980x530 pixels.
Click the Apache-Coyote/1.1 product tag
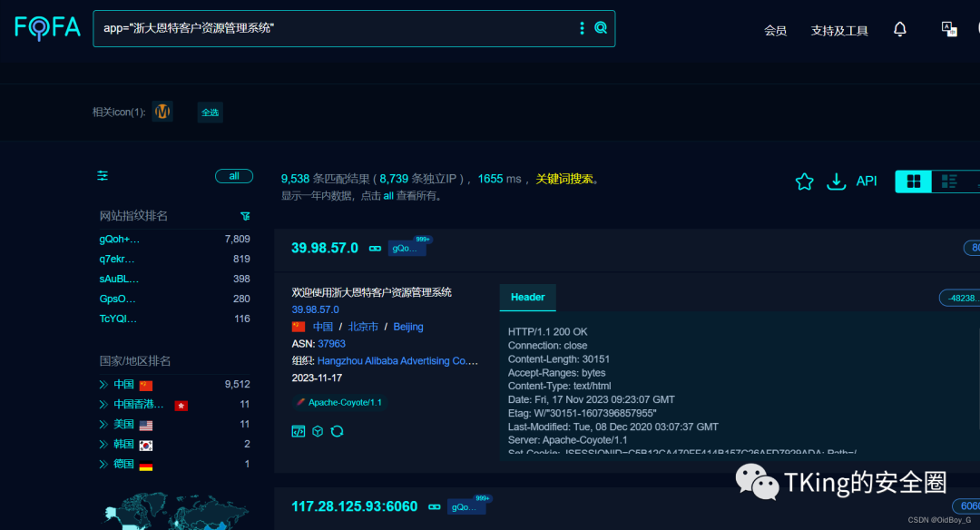[x=339, y=403]
